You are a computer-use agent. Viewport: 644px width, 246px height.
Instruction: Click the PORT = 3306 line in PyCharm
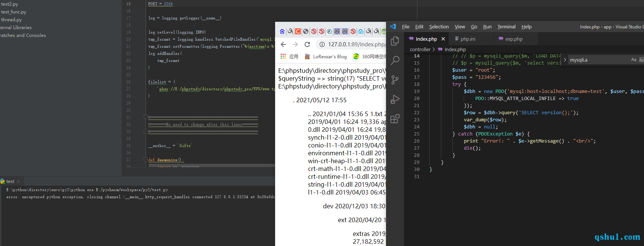(x=161, y=4)
